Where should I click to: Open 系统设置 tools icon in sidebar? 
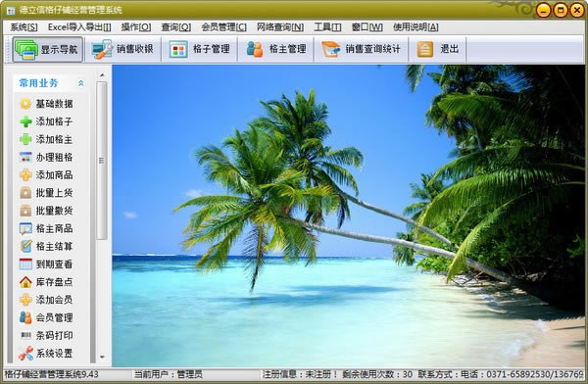pyautogui.click(x=25, y=354)
